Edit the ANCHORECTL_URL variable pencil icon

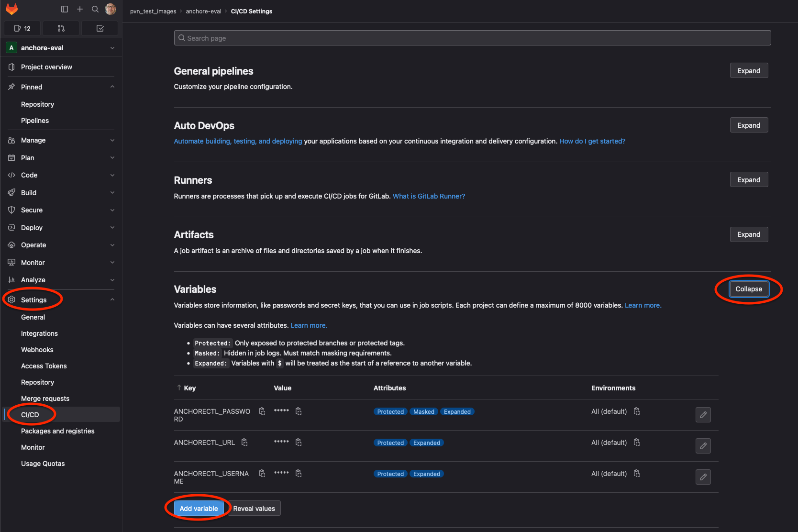click(x=703, y=446)
